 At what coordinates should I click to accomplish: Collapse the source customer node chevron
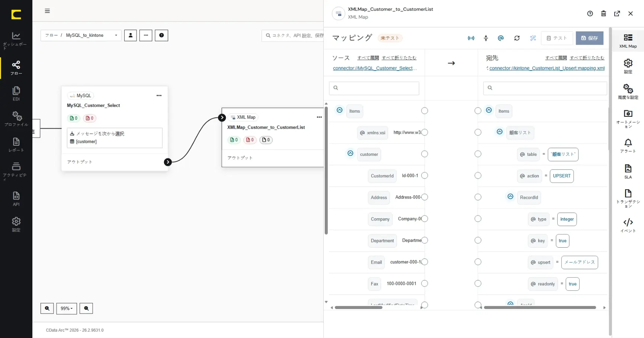pyautogui.click(x=350, y=153)
